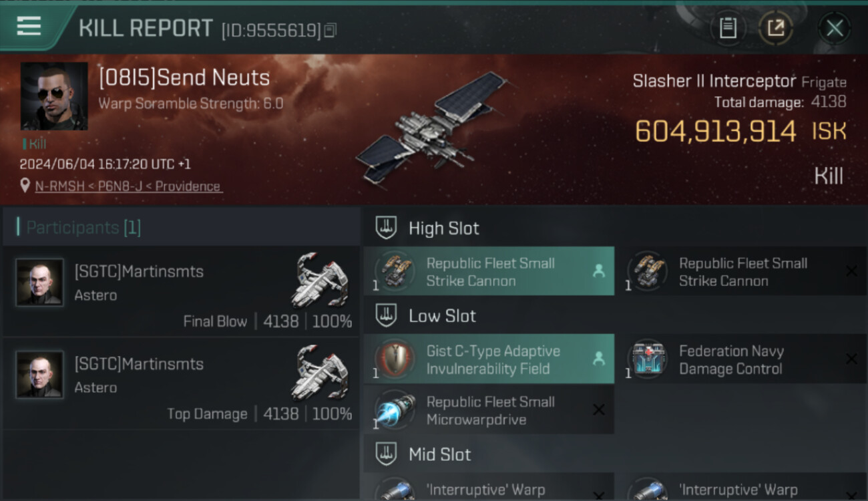Screen dimensions: 868x501
Task: Open Send Neuts pilot portrait
Action: (x=54, y=96)
